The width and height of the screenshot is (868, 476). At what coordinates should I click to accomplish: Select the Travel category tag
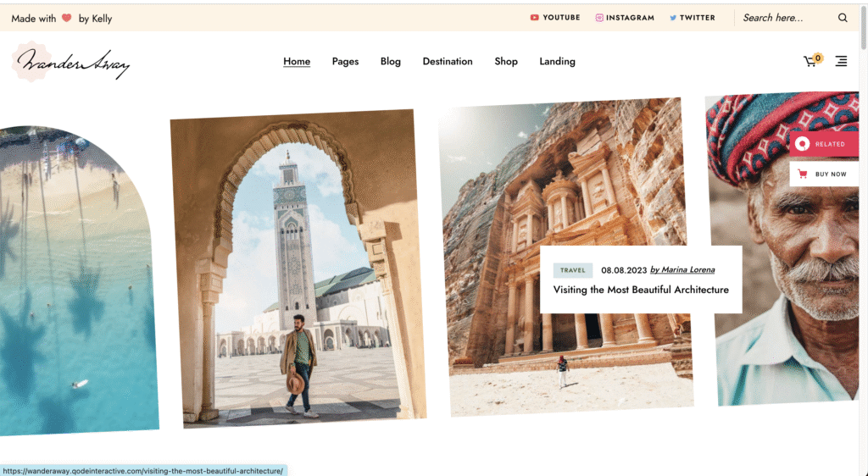(x=572, y=270)
